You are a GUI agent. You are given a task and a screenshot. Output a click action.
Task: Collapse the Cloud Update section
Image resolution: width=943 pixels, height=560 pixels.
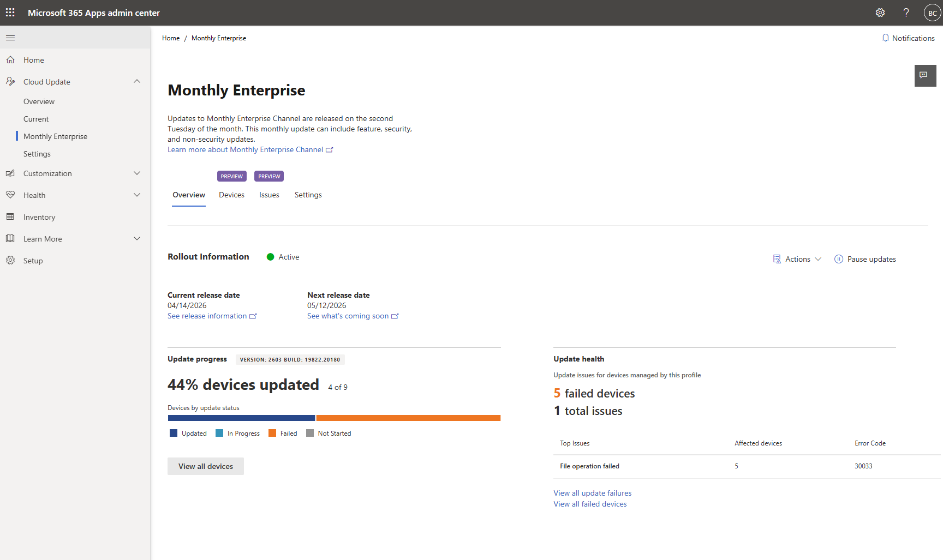pyautogui.click(x=137, y=82)
